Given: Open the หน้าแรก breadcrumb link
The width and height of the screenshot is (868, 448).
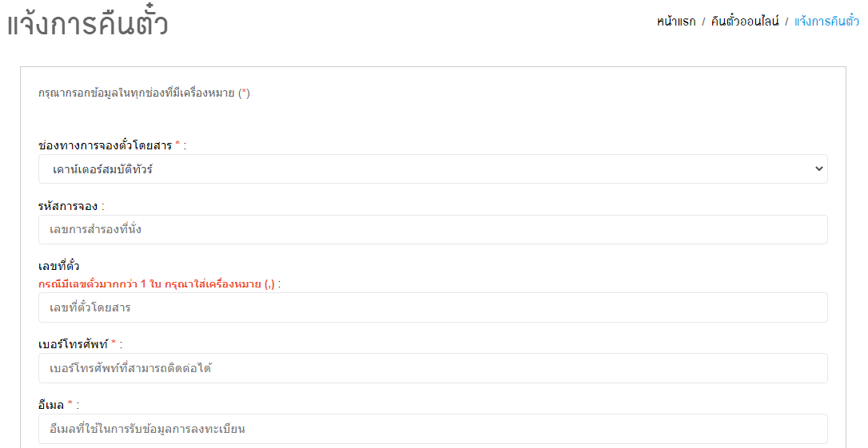Looking at the screenshot, I should 676,22.
